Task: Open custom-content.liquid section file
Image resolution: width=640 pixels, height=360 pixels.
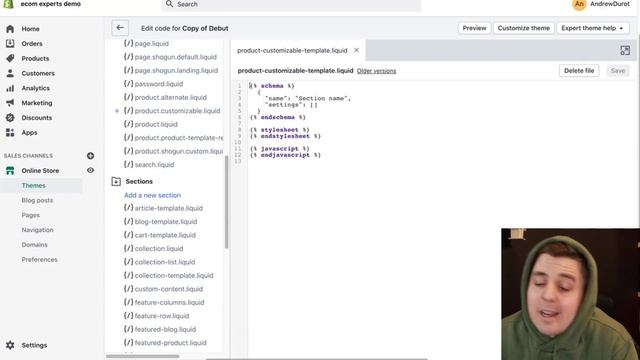Action: pos(169,289)
